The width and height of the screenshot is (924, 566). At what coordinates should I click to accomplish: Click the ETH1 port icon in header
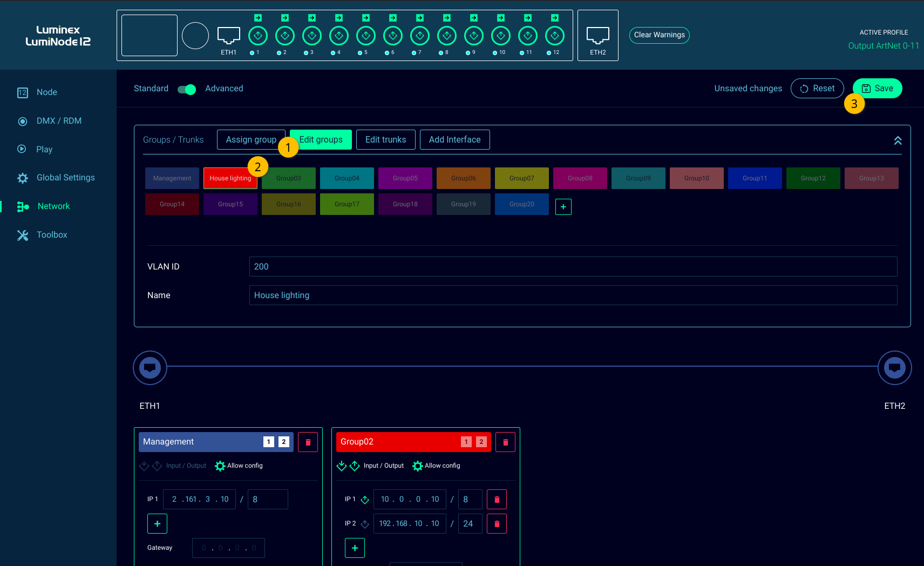pos(228,36)
